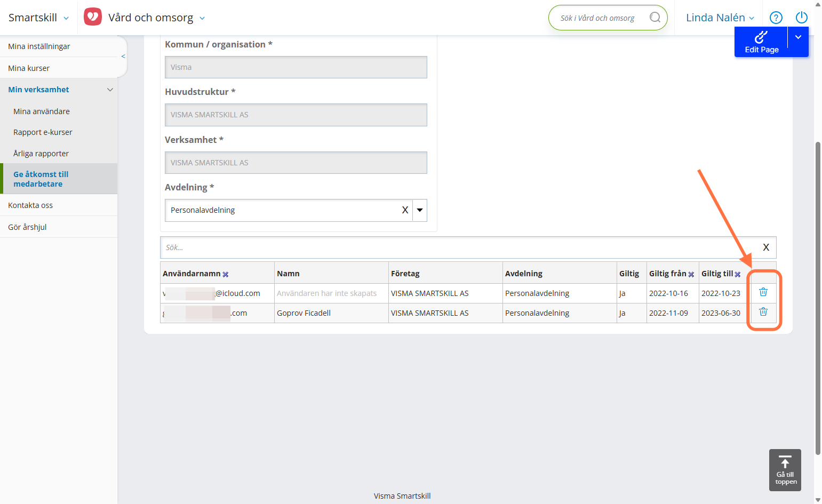Open the help question mark icon

(776, 18)
